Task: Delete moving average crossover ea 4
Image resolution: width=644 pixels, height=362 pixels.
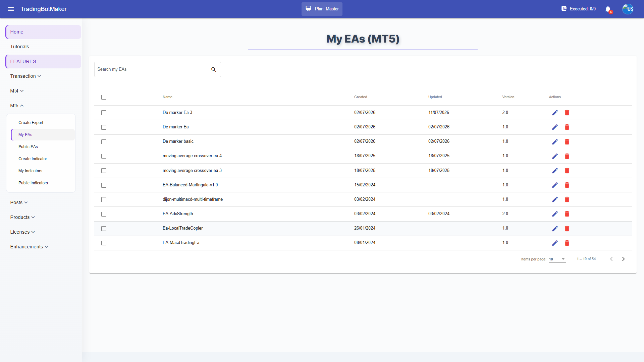Action: [x=567, y=156]
